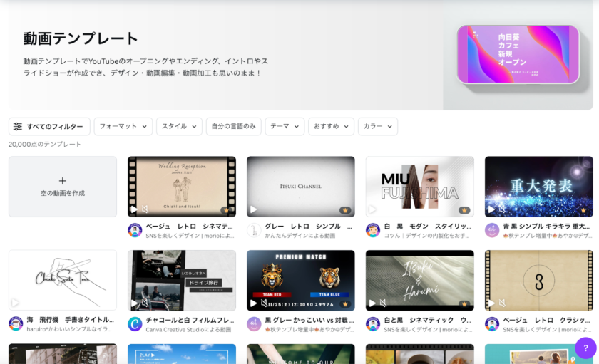Toggle the 自分の言語のみ filter
599x364 pixels.
point(233,127)
